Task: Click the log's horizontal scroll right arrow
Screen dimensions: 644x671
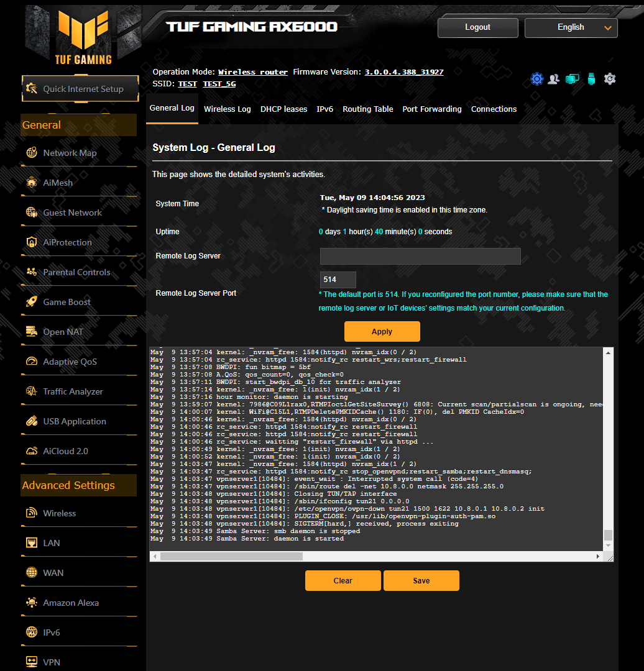Action: (598, 556)
